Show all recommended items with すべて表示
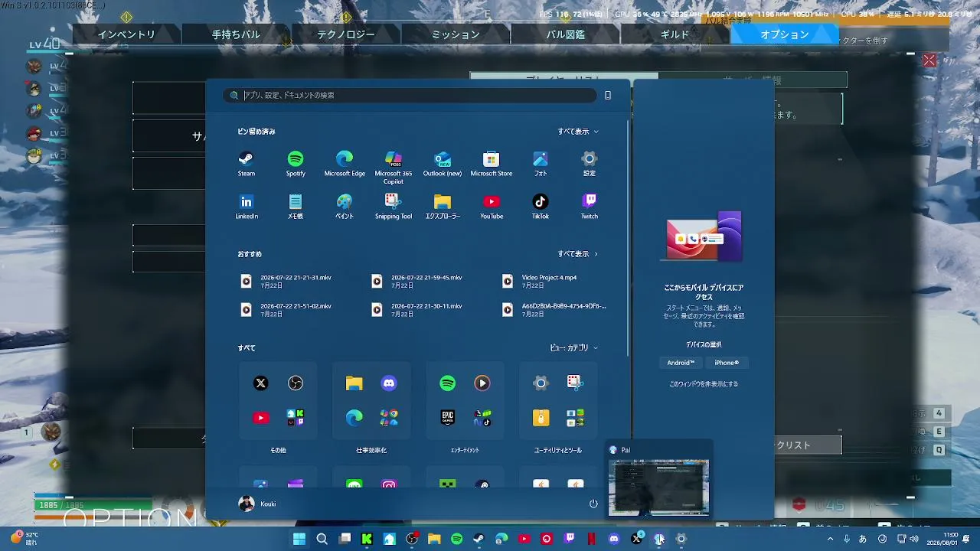Viewport: 980px width, 551px height. (x=578, y=254)
